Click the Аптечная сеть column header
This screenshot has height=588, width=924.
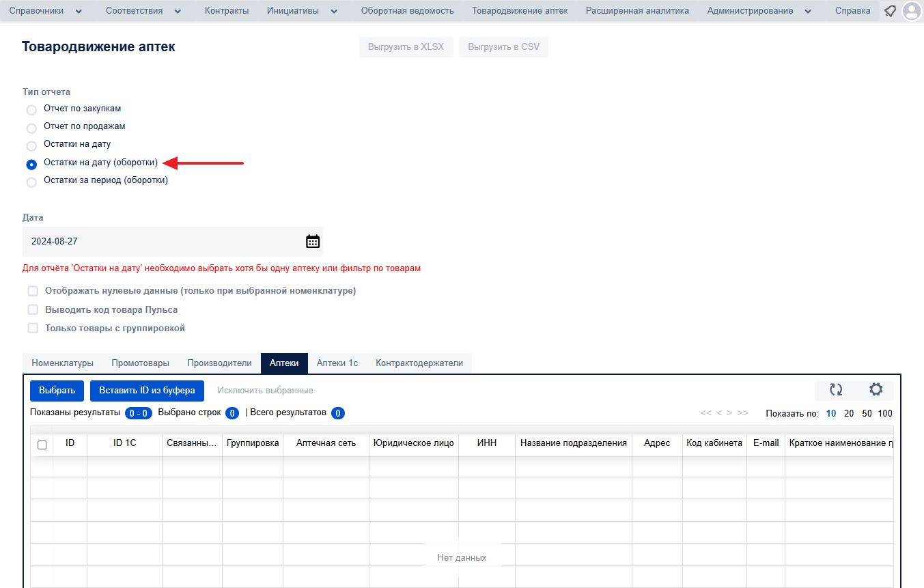tap(326, 443)
